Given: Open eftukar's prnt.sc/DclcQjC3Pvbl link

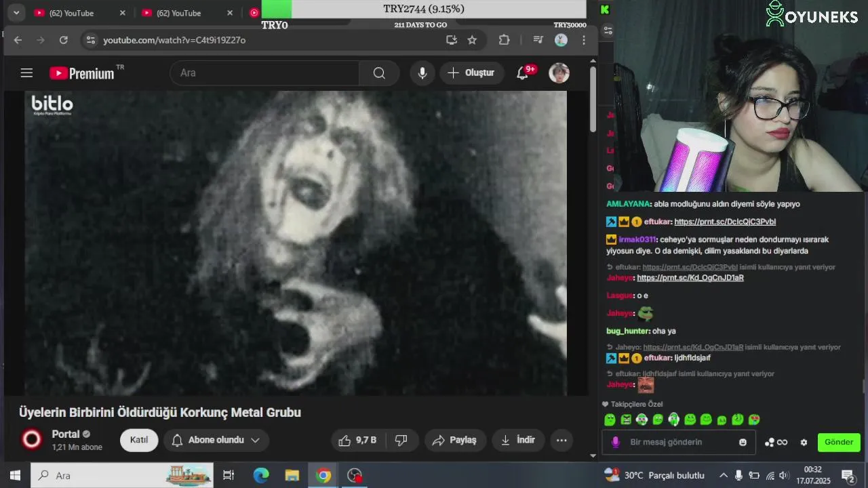Looking at the screenshot, I should click(x=725, y=222).
